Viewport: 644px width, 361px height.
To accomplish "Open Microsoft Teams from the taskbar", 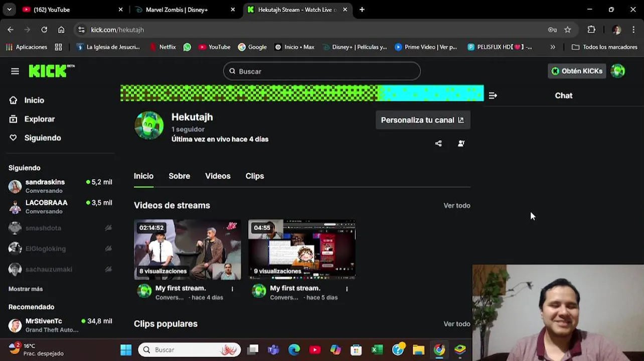I will click(273, 349).
